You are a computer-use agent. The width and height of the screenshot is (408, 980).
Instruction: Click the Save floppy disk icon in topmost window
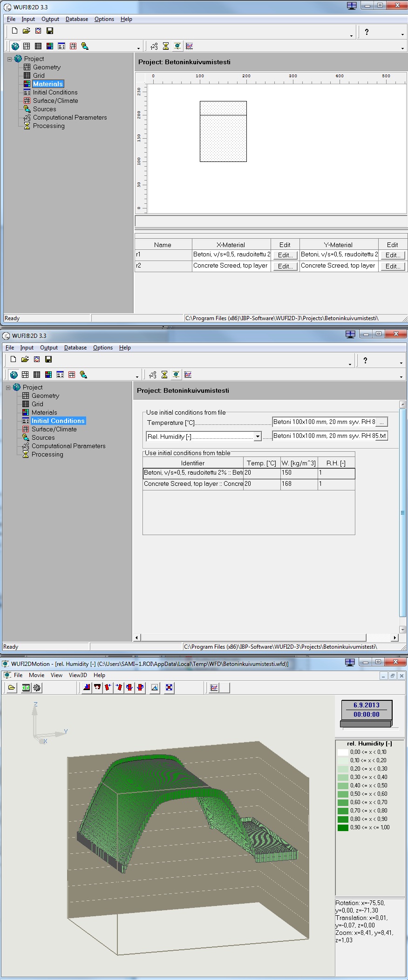tap(50, 31)
